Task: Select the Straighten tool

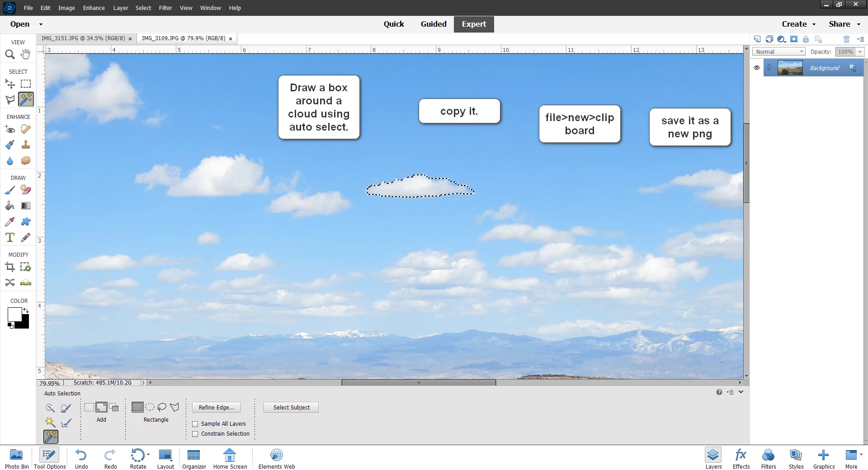Action: 26,282
